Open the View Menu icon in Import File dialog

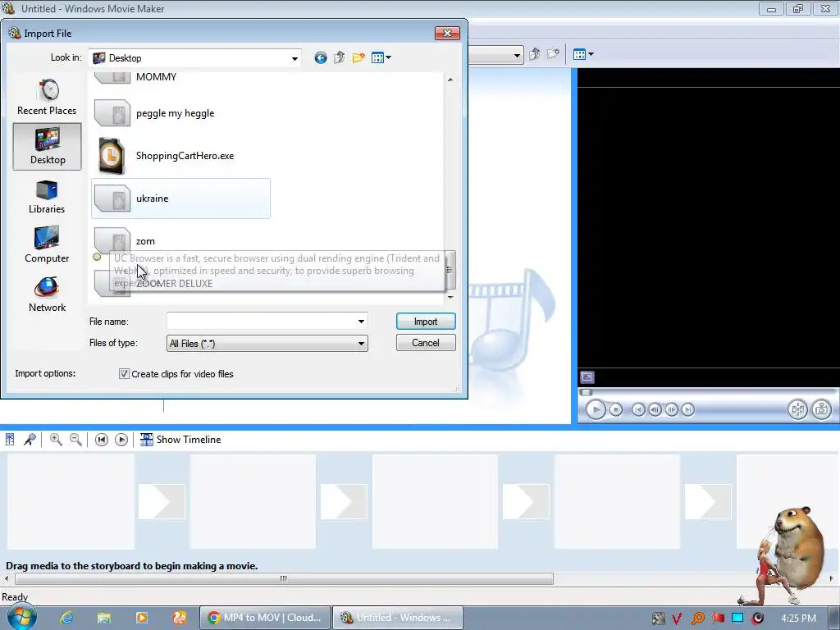point(381,58)
